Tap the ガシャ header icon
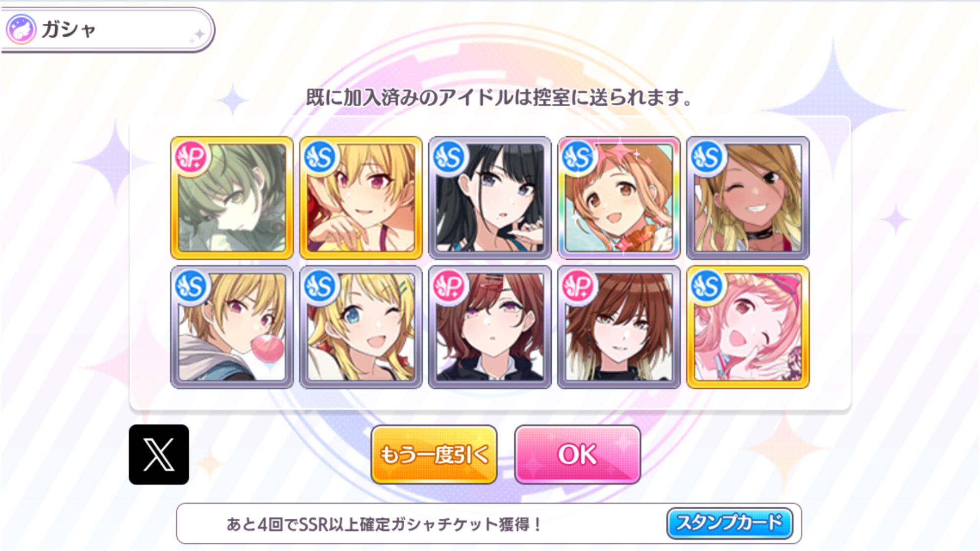Image resolution: width=980 pixels, height=551 pixels. pyautogui.click(x=21, y=29)
